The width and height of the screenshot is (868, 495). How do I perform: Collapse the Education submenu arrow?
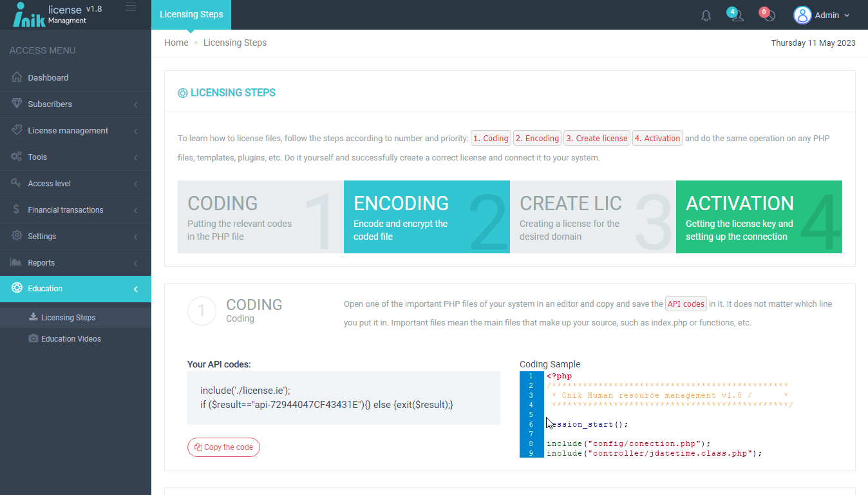pyautogui.click(x=135, y=289)
